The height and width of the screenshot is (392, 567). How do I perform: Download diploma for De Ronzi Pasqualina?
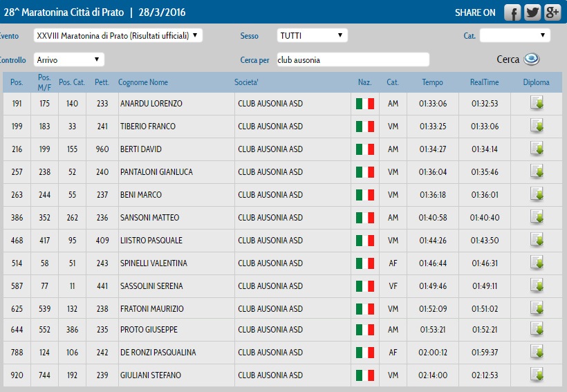[x=537, y=351]
